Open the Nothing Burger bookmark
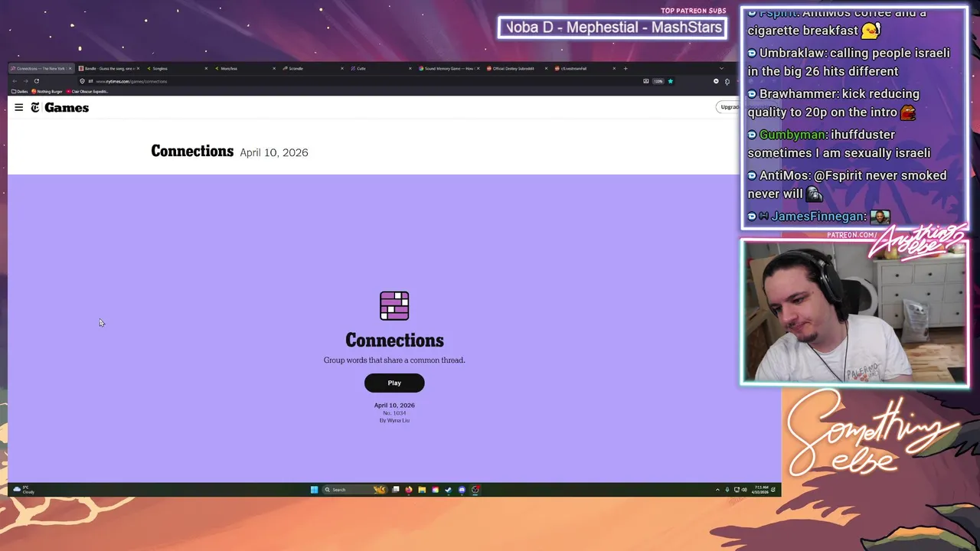 tap(47, 92)
